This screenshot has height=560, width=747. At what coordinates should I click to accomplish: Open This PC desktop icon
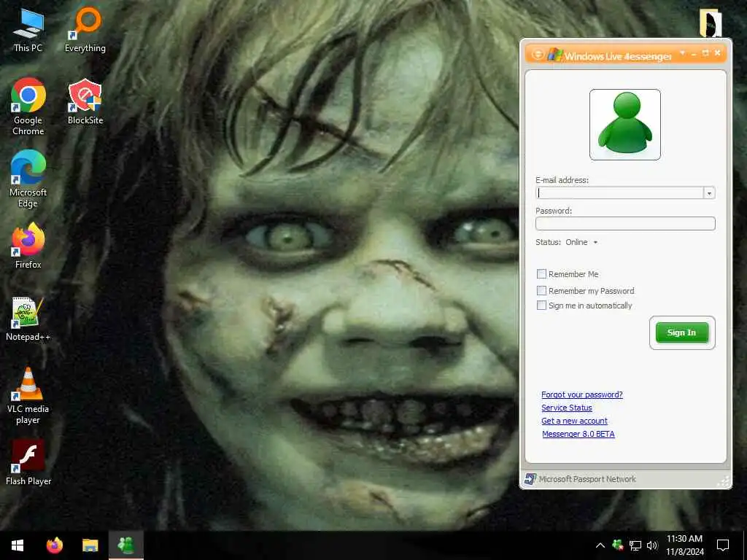[x=28, y=30]
